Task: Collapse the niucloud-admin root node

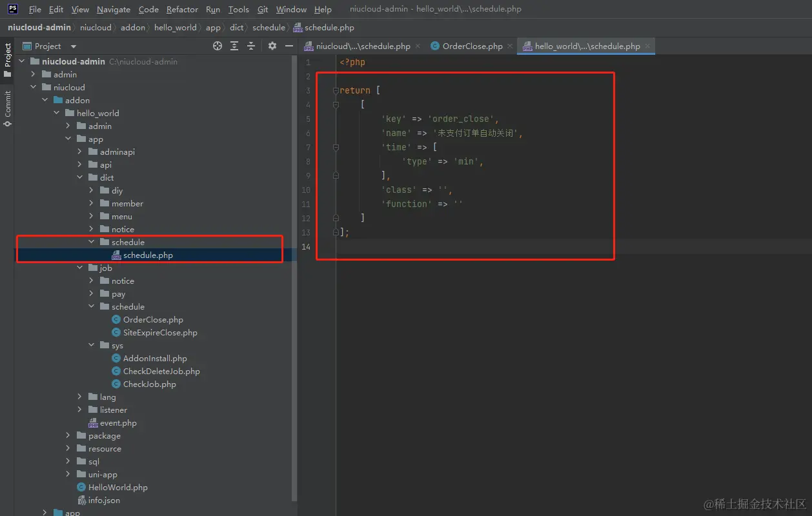Action: [x=22, y=61]
